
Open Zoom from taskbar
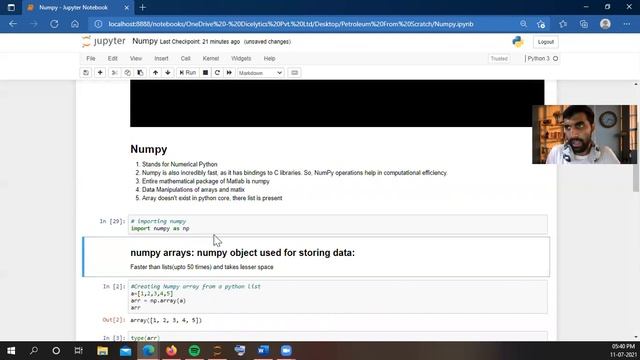click(x=286, y=351)
